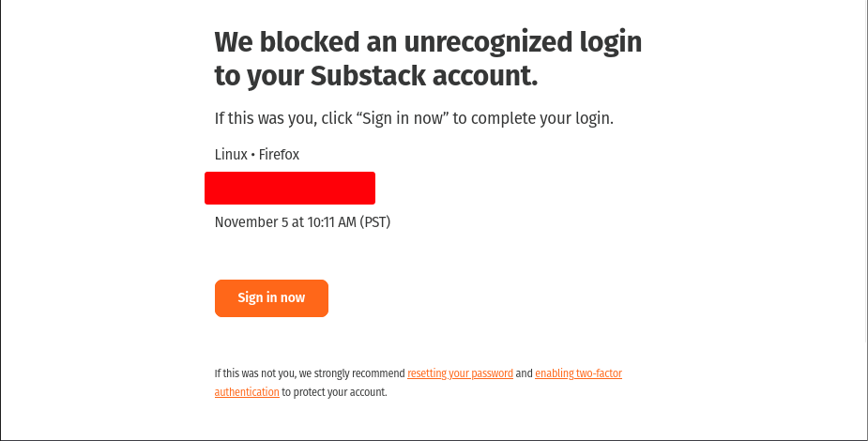
Task: Click the we strongly recommend text
Action: tap(352, 373)
